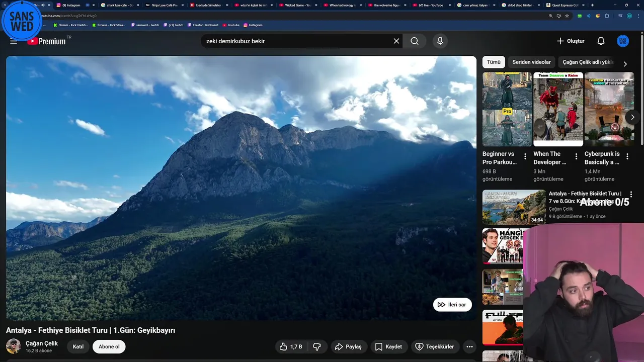Viewport: 644px width, 362px height.
Task: Dislike the video with the thumbs down
Action: (317, 346)
